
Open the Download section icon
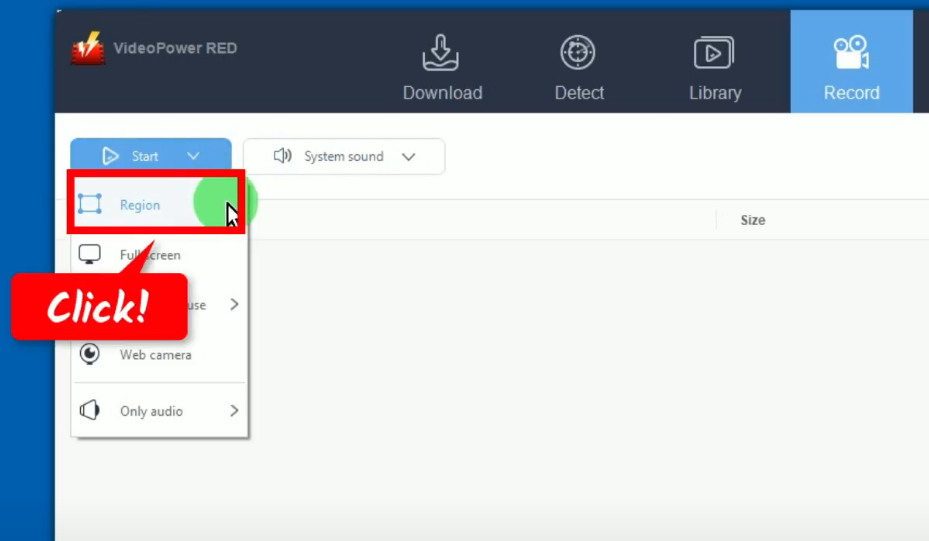(442, 53)
